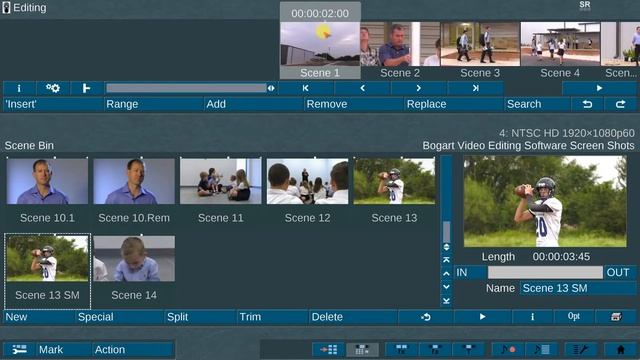Show selected scene information

(x=532, y=317)
